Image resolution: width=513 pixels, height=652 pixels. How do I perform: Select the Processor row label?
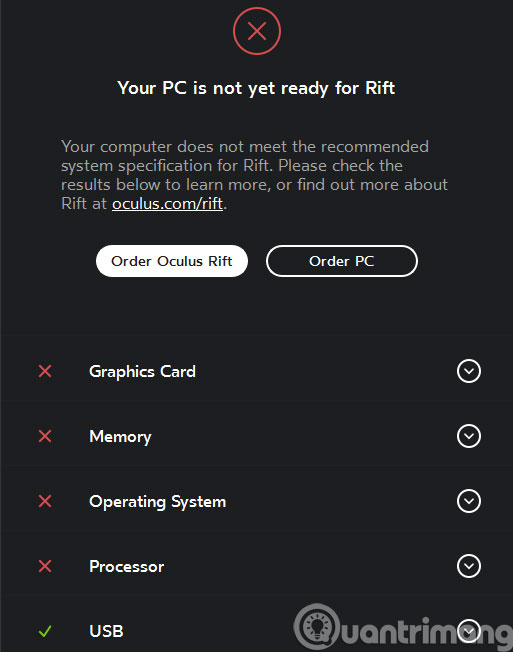coord(126,566)
